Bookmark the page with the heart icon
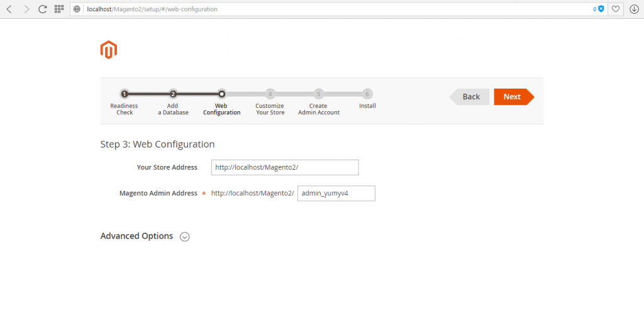644x328 pixels. 615,9
